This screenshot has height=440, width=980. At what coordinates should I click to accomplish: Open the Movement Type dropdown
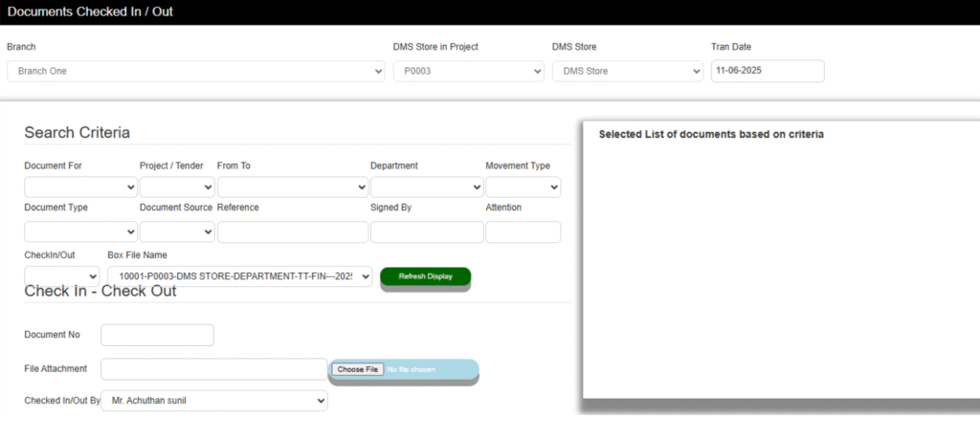coord(523,187)
